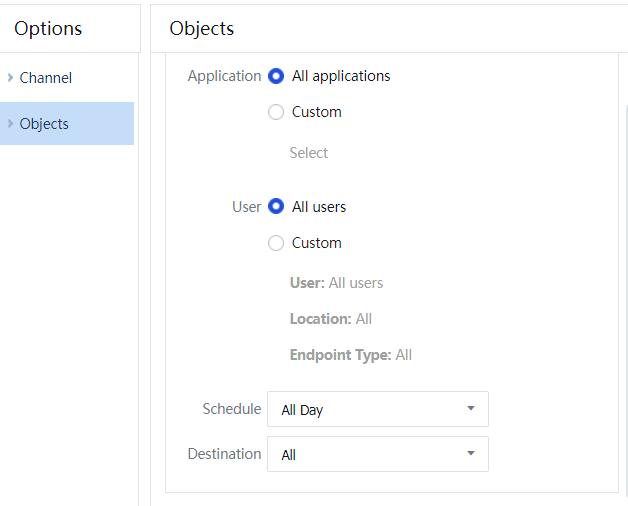Image resolution: width=628 pixels, height=506 pixels.
Task: Open the Channel options section
Action: (x=46, y=78)
